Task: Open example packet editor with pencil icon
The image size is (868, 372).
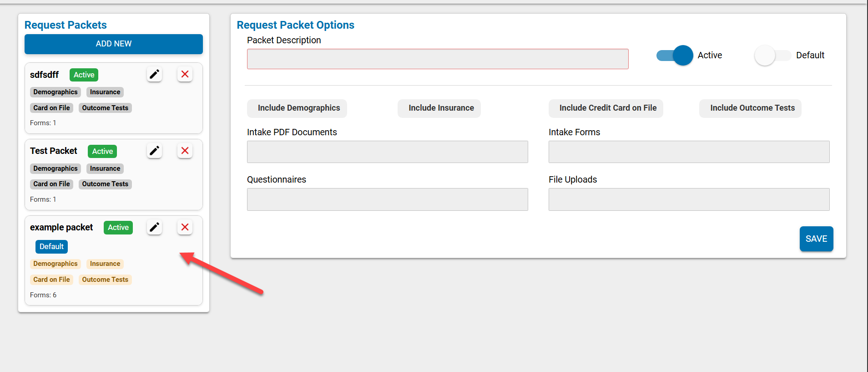Action: [155, 227]
